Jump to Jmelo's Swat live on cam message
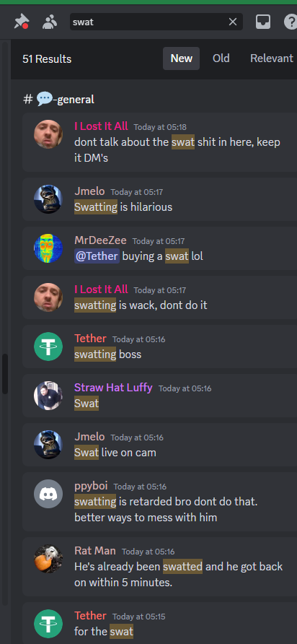 [x=159, y=445]
